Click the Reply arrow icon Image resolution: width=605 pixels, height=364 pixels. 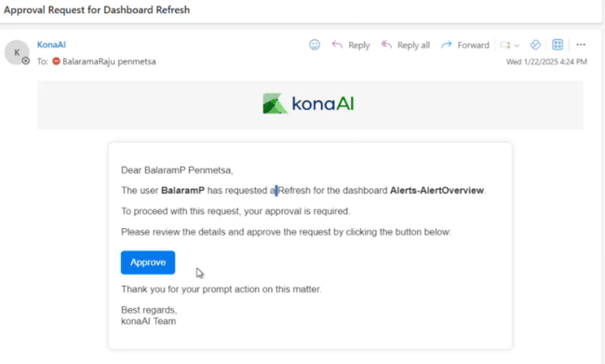337,45
